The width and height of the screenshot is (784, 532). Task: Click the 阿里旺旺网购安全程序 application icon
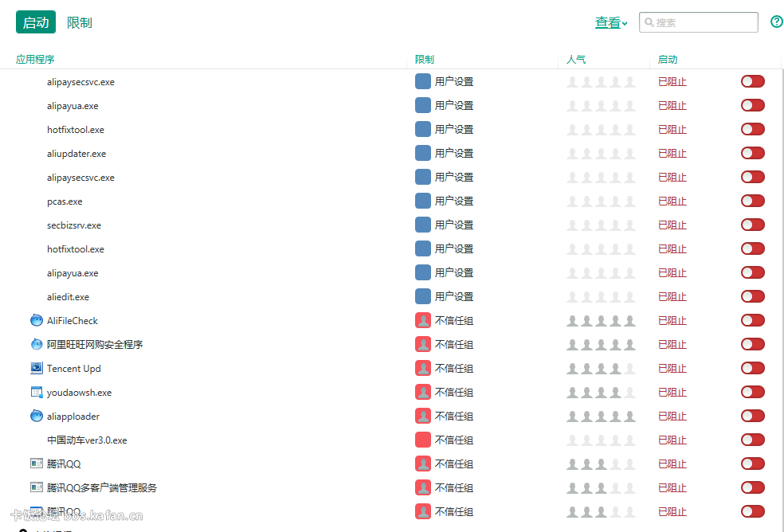click(37, 344)
